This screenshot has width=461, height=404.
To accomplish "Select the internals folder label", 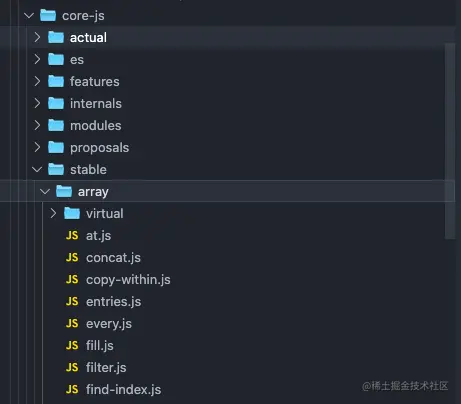I will 96,103.
